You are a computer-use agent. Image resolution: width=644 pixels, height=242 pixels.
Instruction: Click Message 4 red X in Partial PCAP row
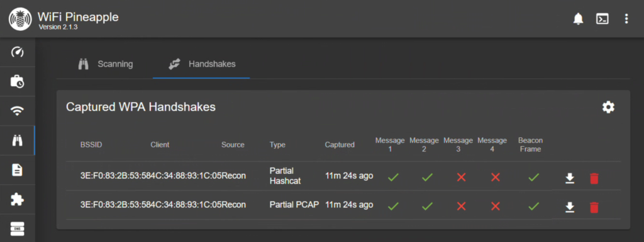tap(496, 206)
